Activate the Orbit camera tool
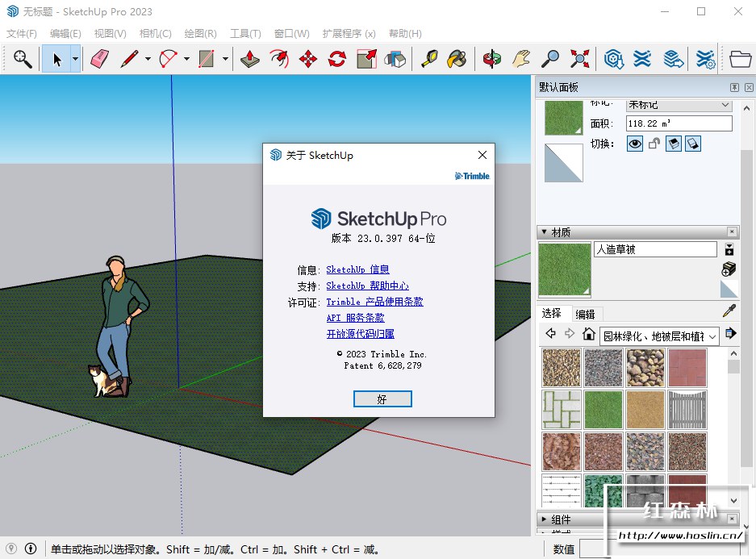 491,59
